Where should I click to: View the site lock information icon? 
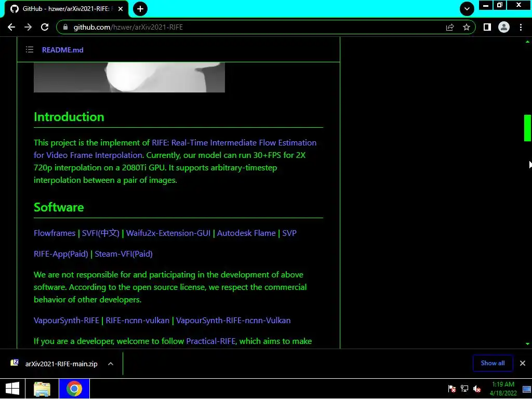click(65, 27)
